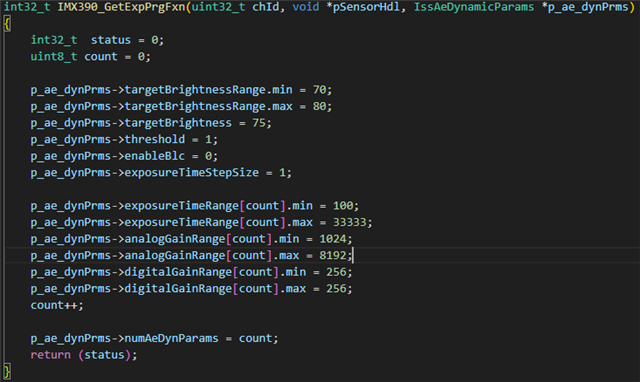
Task: Click the opening brace of the function
Action: click(x=7, y=24)
